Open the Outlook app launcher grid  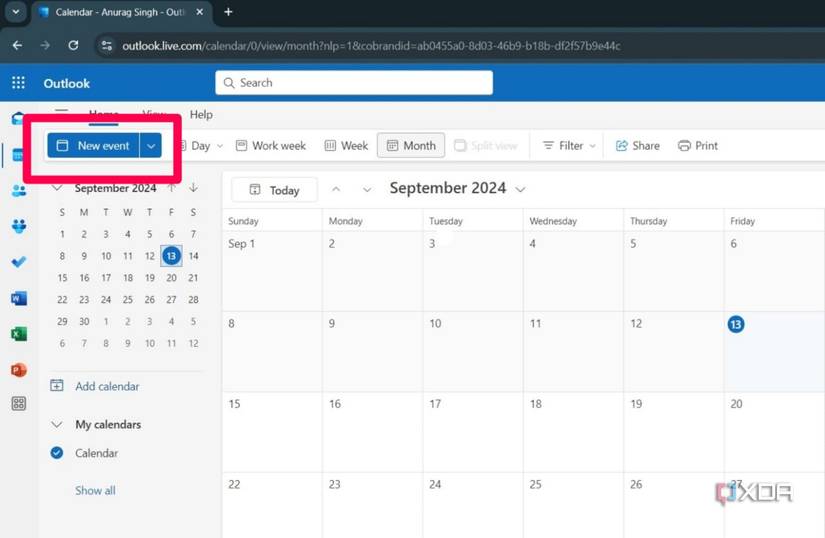coord(18,83)
